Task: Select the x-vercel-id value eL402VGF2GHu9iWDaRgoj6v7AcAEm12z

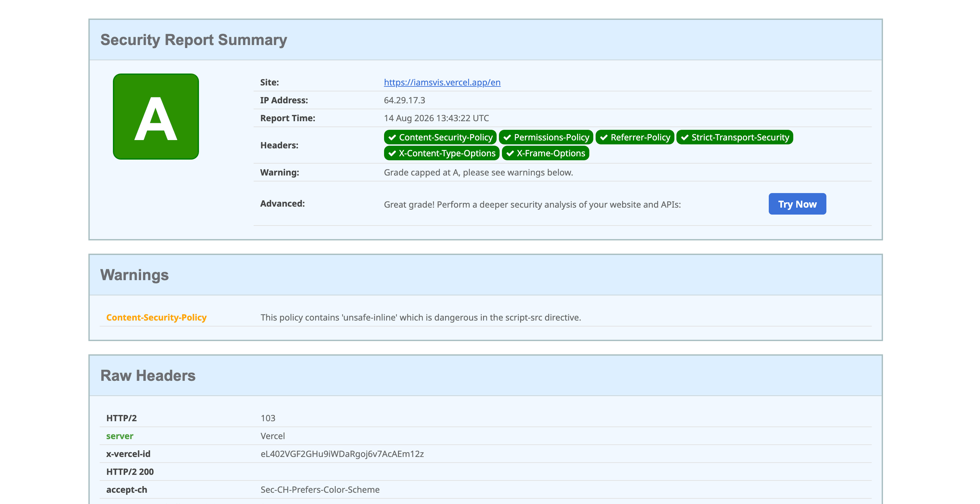Action: [342, 454]
